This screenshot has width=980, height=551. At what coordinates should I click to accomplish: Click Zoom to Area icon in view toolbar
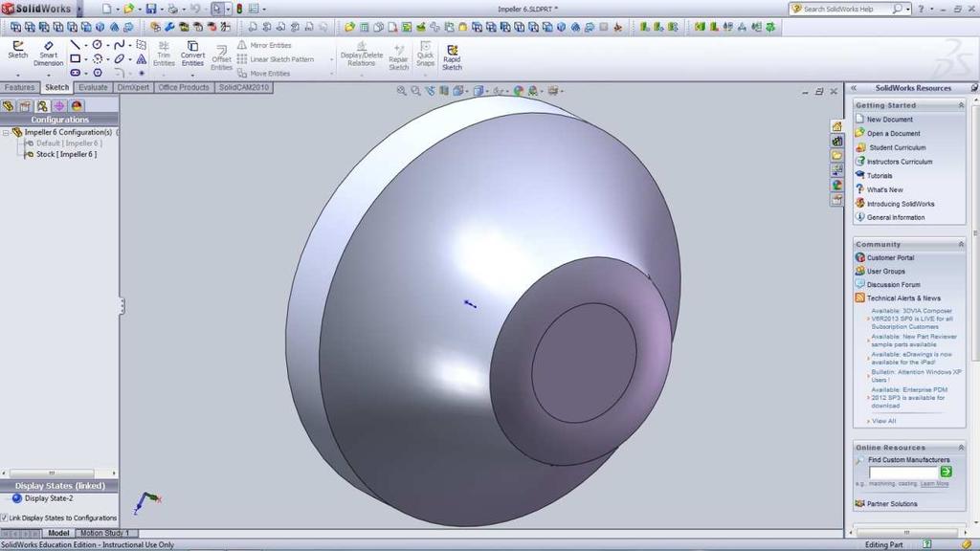(x=415, y=91)
